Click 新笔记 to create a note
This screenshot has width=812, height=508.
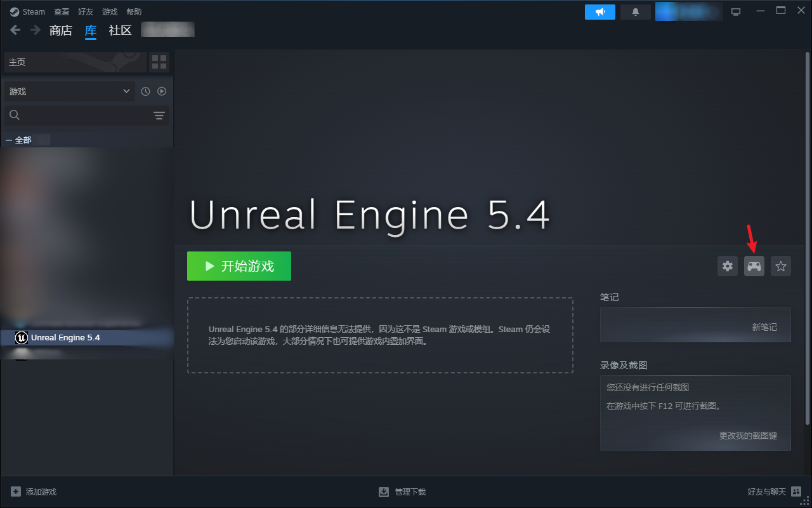point(764,327)
